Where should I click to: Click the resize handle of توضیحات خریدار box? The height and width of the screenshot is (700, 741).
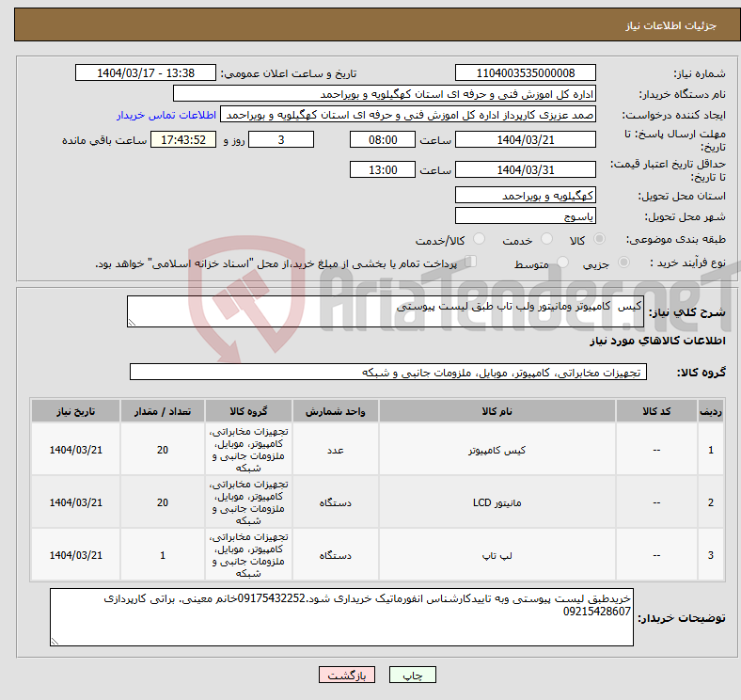[55, 642]
